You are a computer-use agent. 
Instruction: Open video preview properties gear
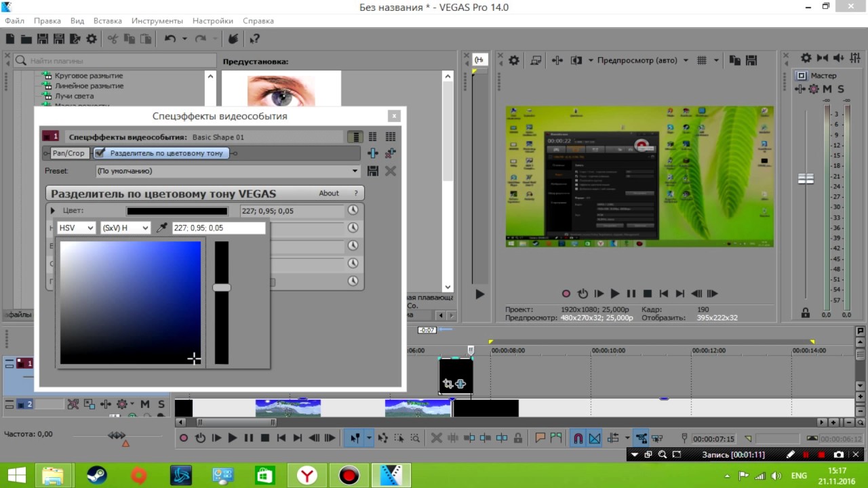pyautogui.click(x=514, y=60)
